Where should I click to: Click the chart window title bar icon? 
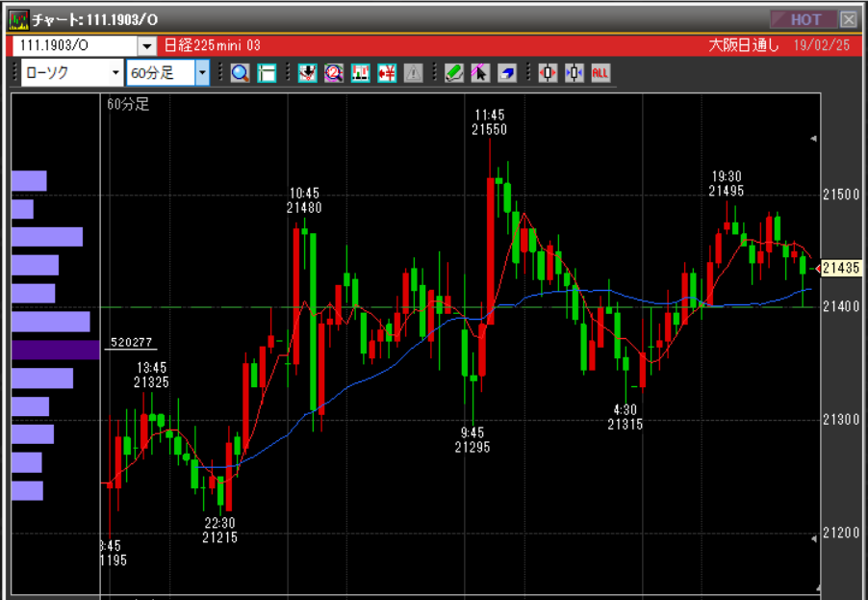pyautogui.click(x=19, y=20)
